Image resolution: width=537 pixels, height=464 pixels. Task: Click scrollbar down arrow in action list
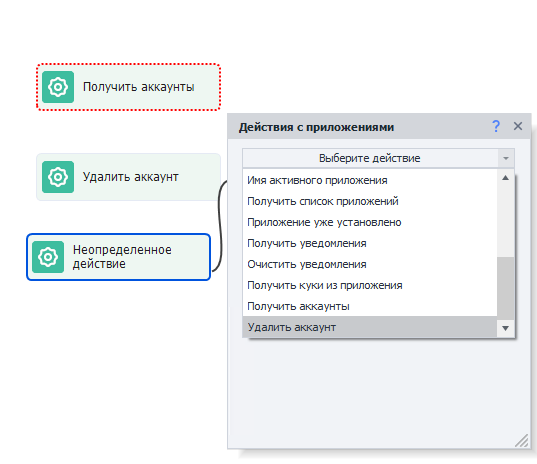pos(505,328)
